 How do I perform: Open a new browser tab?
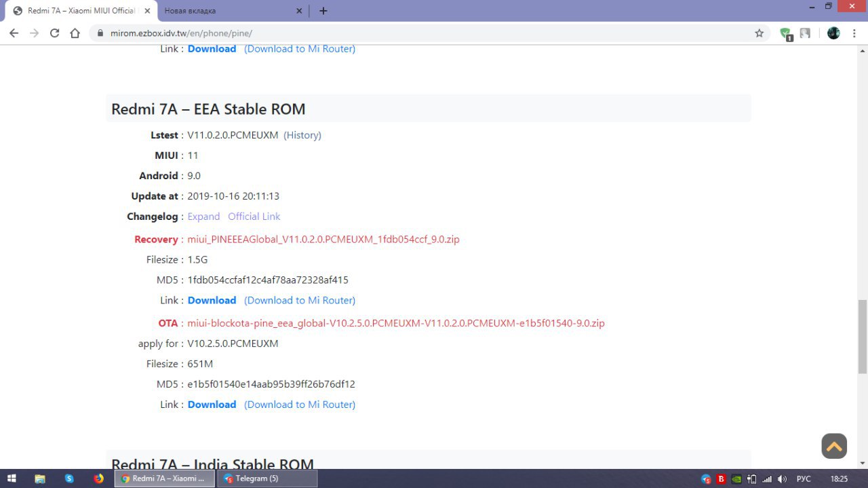click(323, 11)
